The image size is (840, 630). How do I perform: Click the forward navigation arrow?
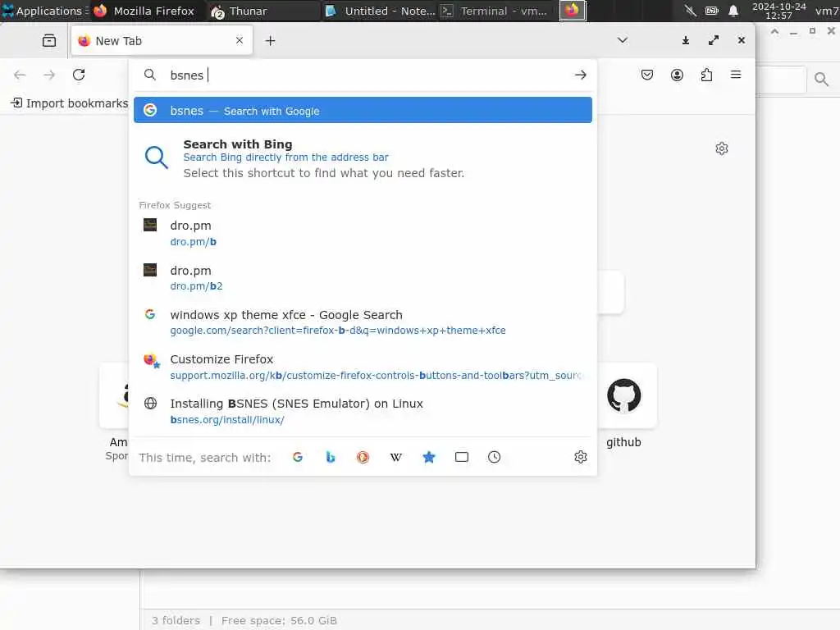tap(49, 75)
